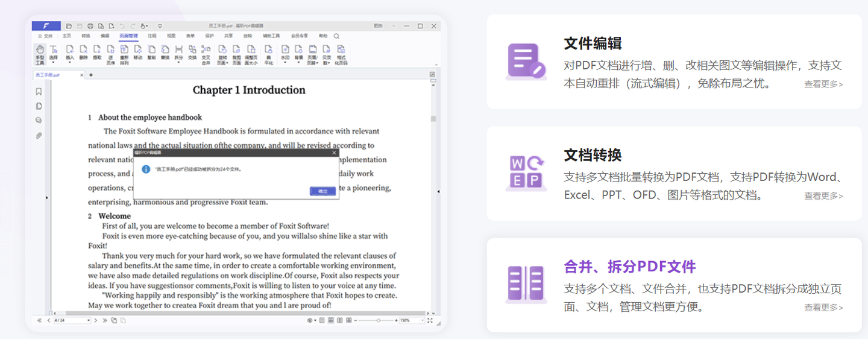
Task: Open a new tab with the plus button
Action: tap(91, 75)
